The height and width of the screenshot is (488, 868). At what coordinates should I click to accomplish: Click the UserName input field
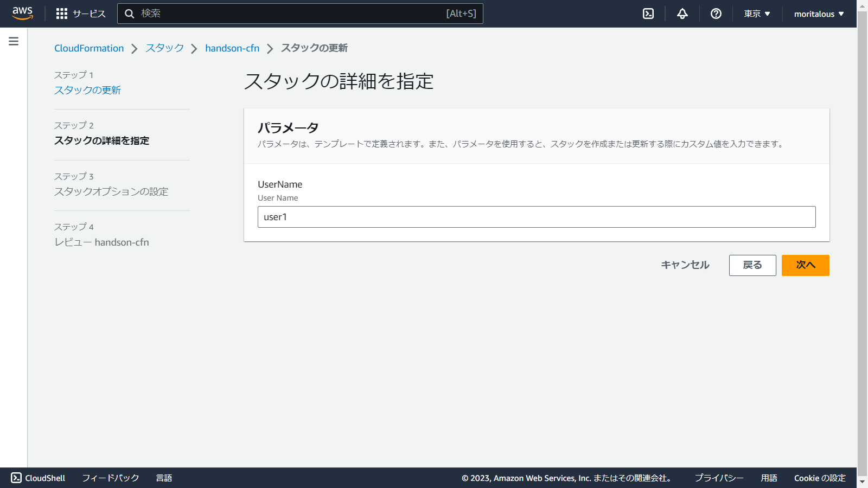pos(536,217)
